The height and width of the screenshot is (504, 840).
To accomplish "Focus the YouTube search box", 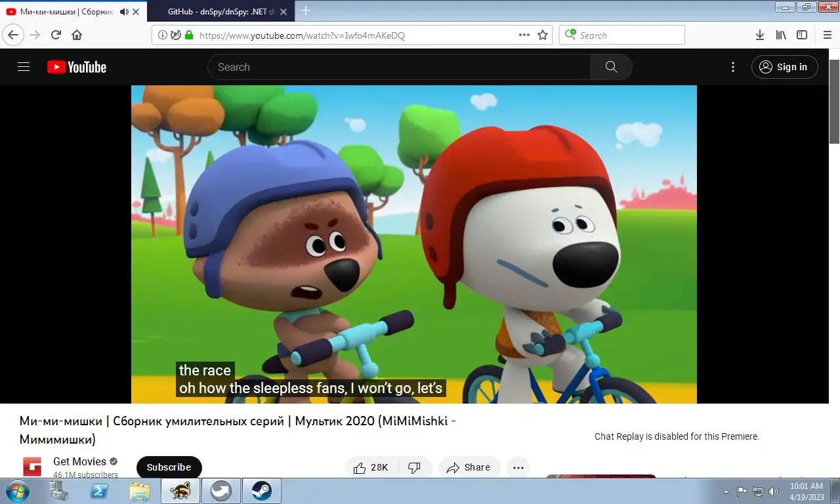I will [x=399, y=67].
